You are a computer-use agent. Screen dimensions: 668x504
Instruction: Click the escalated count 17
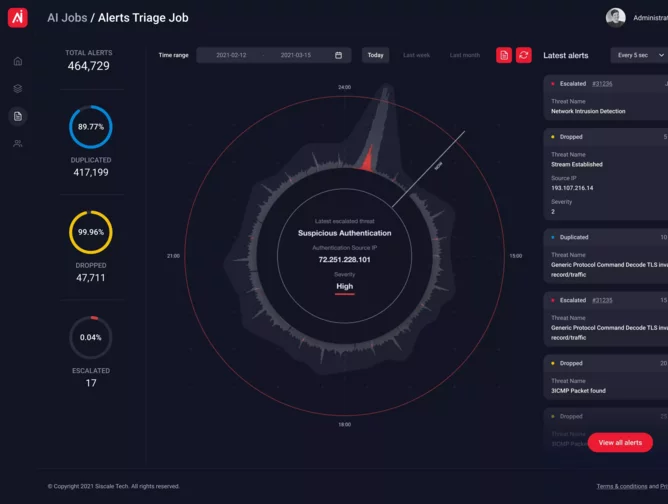pyautogui.click(x=91, y=383)
